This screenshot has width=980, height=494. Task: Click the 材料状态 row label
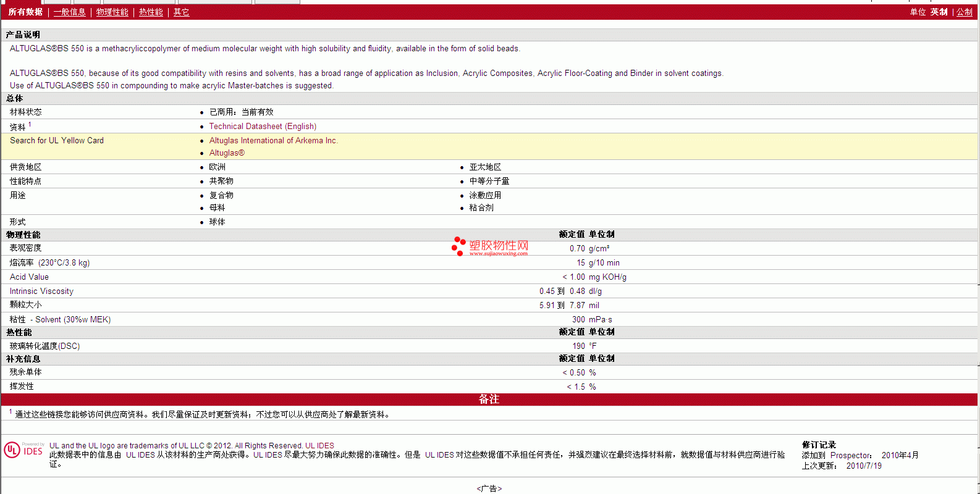pyautogui.click(x=25, y=112)
